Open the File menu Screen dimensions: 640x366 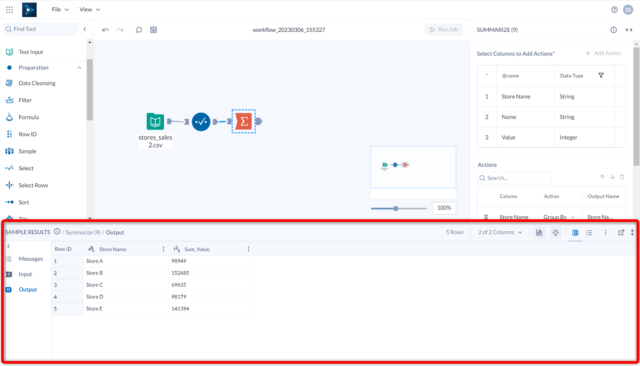(x=60, y=9)
